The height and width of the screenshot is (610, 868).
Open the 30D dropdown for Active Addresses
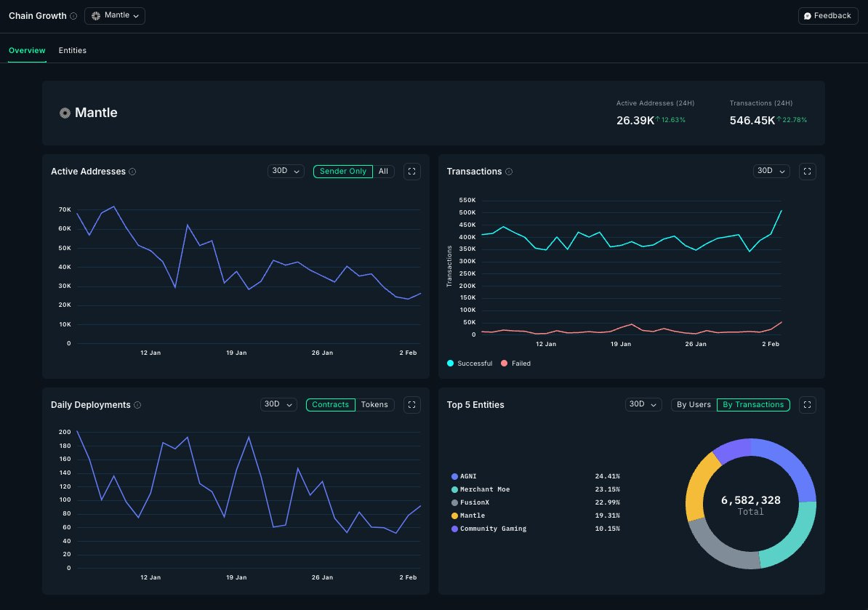(286, 171)
